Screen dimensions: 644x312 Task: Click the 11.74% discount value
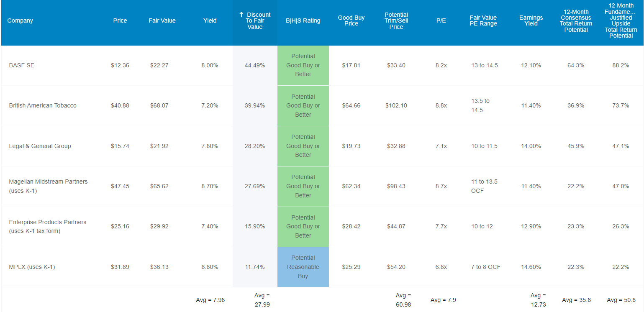tap(255, 267)
